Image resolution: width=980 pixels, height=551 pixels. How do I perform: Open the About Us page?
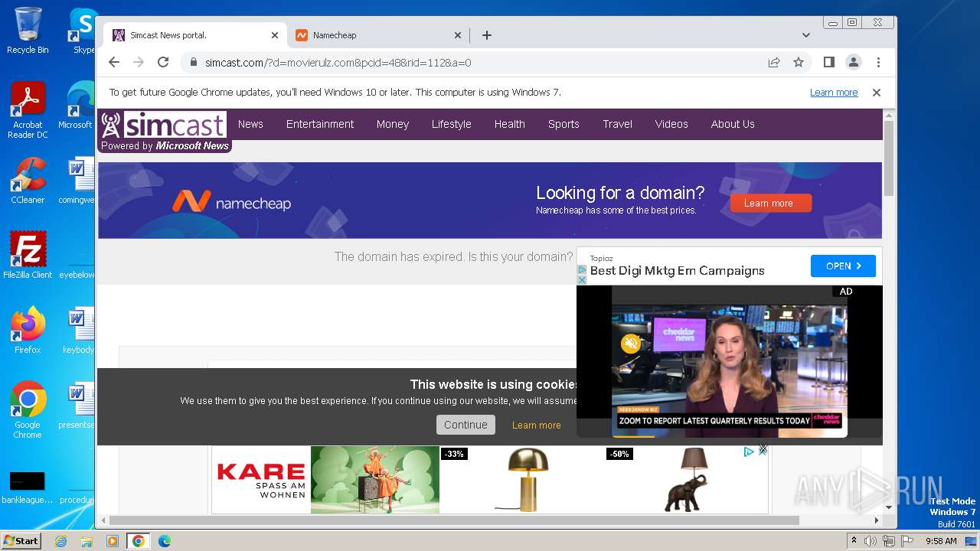pyautogui.click(x=733, y=124)
